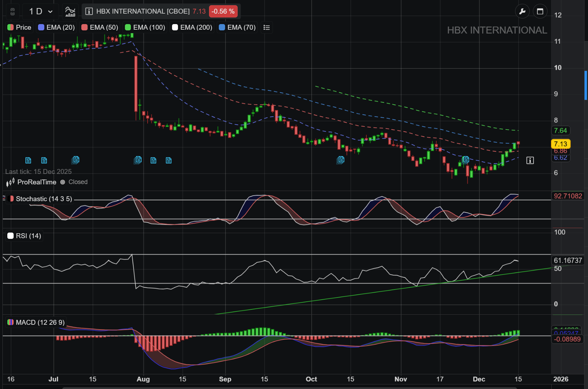This screenshot has height=389, width=588.
Task: Click the link icon at top left
Action: (x=13, y=12)
